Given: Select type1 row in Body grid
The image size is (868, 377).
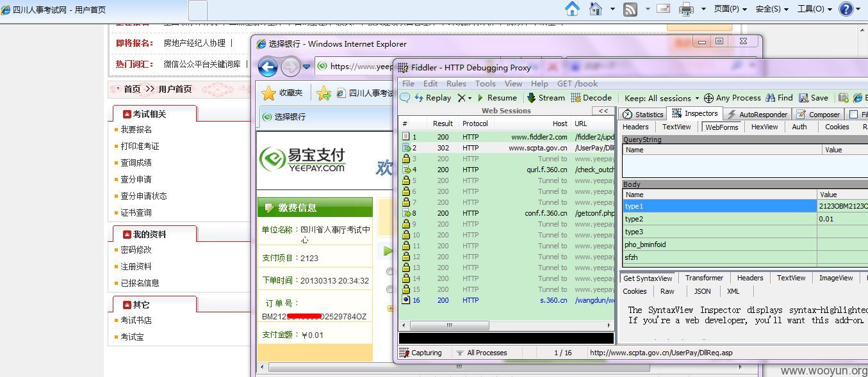Looking at the screenshot, I should click(745, 206).
